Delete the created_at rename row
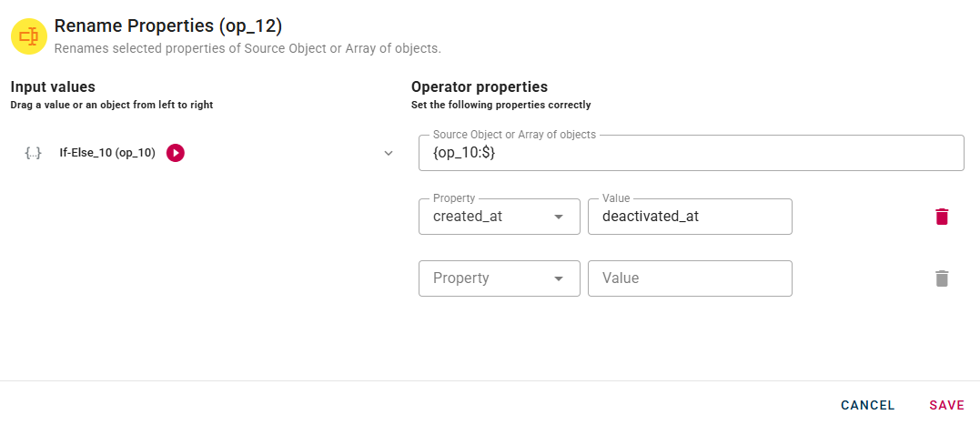The height and width of the screenshot is (425, 980). click(x=942, y=217)
